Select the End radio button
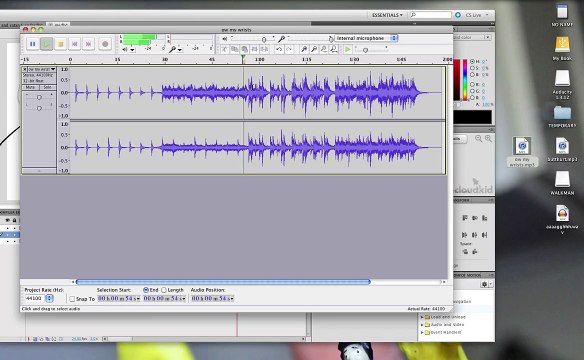 146,290
